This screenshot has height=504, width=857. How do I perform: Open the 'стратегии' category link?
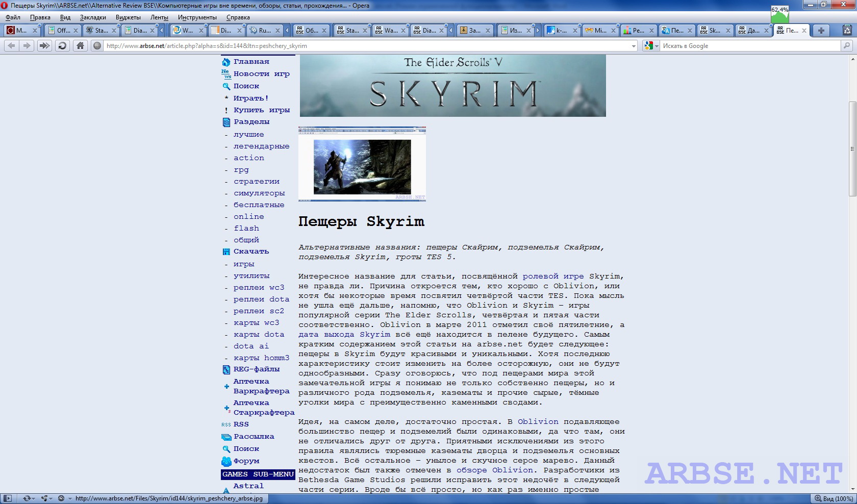(257, 182)
